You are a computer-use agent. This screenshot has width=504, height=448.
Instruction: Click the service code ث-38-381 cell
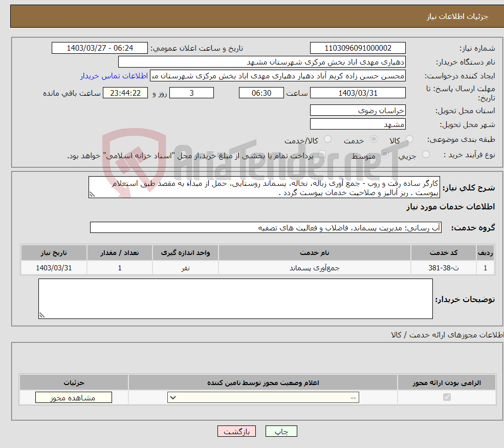tap(443, 268)
